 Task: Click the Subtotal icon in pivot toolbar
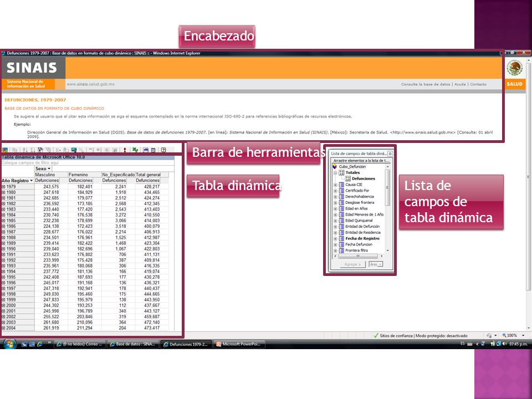point(66,150)
